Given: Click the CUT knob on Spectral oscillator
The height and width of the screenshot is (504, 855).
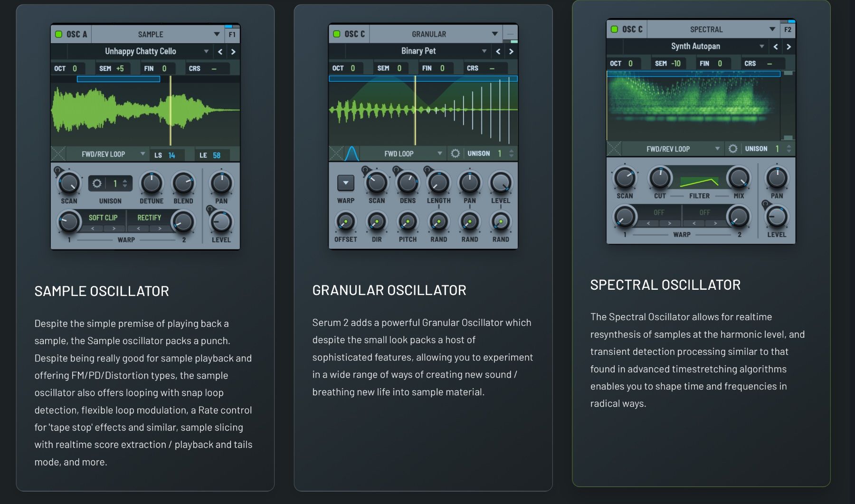Looking at the screenshot, I should click(x=660, y=178).
